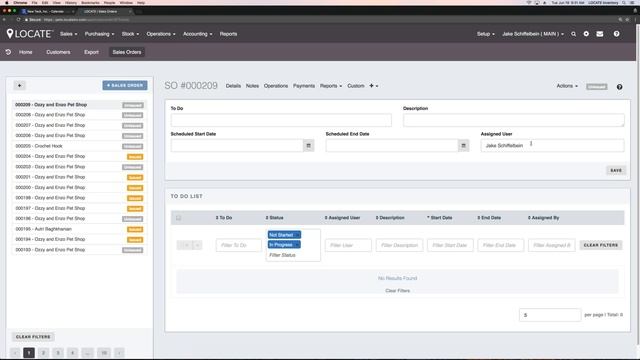This screenshot has width=640, height=360.
Task: Go to the Home tab
Action: 25,52
